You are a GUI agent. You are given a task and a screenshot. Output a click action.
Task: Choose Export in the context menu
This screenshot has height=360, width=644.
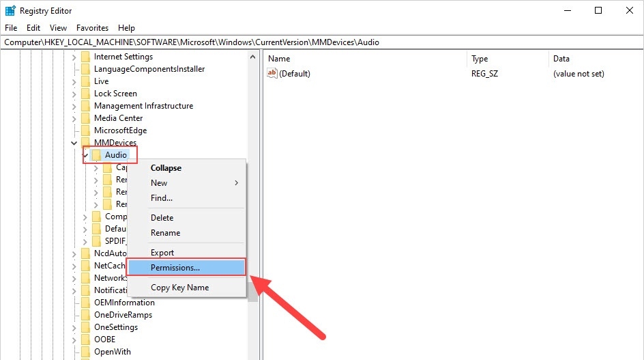[186, 253]
